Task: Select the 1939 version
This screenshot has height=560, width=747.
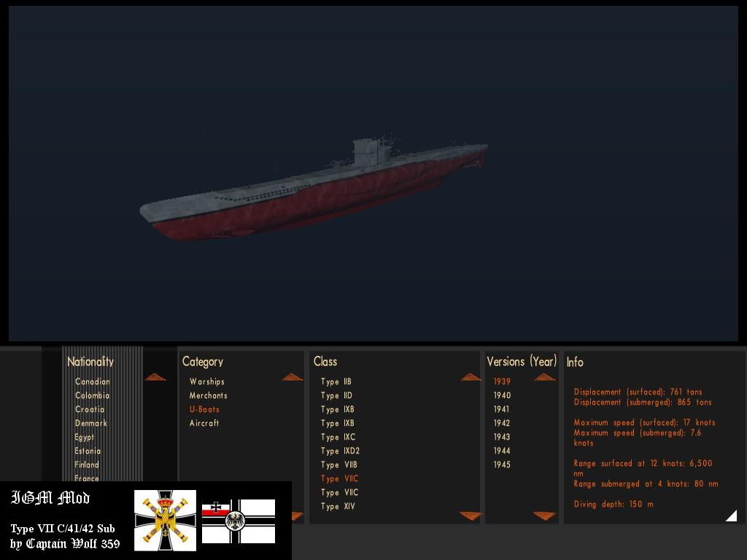Action: [x=502, y=381]
